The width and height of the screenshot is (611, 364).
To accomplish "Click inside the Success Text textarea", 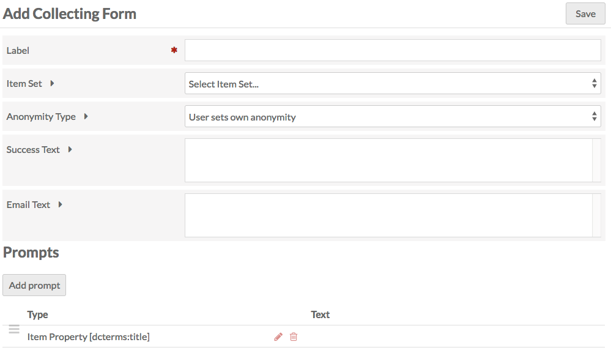I will 388,160.
